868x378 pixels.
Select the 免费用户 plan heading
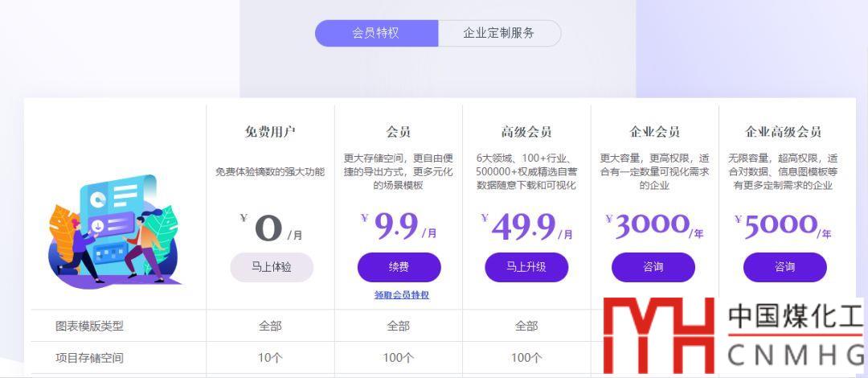tap(270, 132)
